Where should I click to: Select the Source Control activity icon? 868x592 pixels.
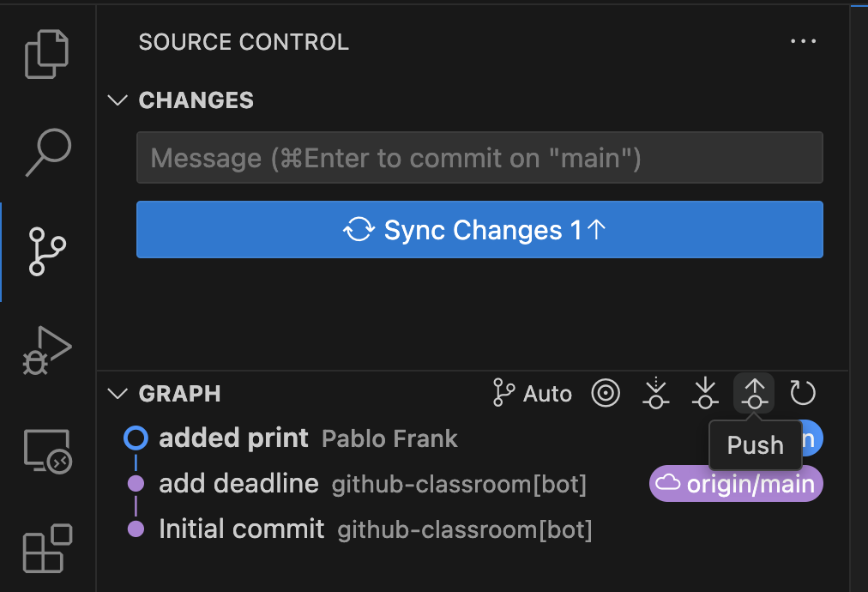click(47, 251)
